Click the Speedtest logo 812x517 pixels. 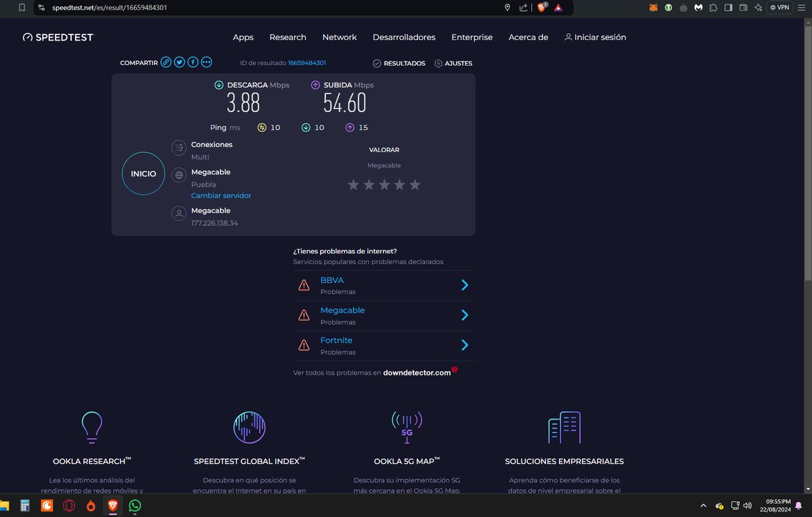[x=58, y=37]
